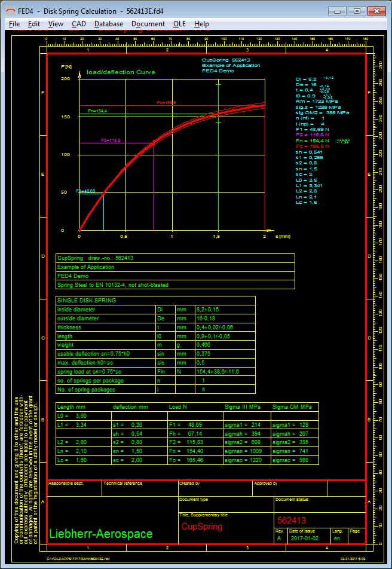The height and width of the screenshot is (569, 392).
Task: Click the 'sigmac = 1220' cell
Action: coord(247,460)
